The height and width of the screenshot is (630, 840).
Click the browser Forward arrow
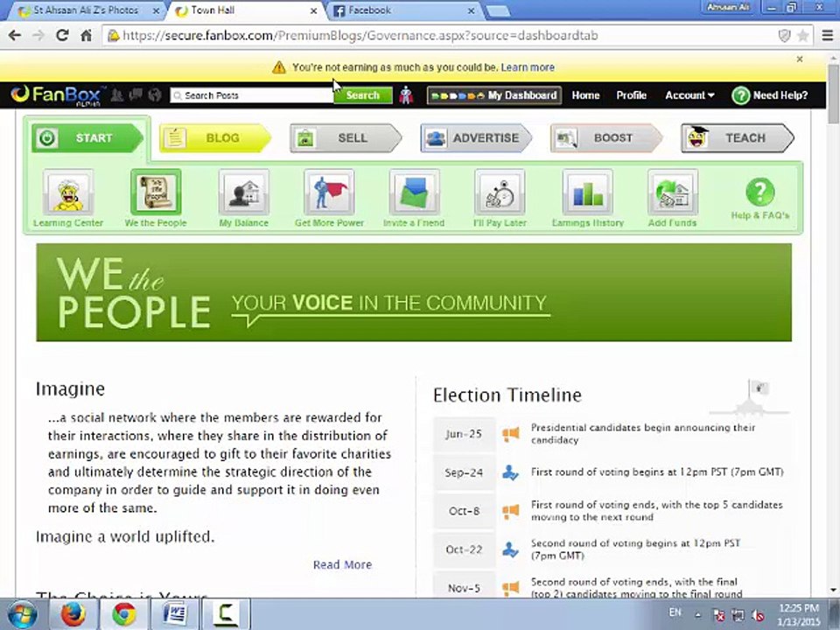[38, 35]
